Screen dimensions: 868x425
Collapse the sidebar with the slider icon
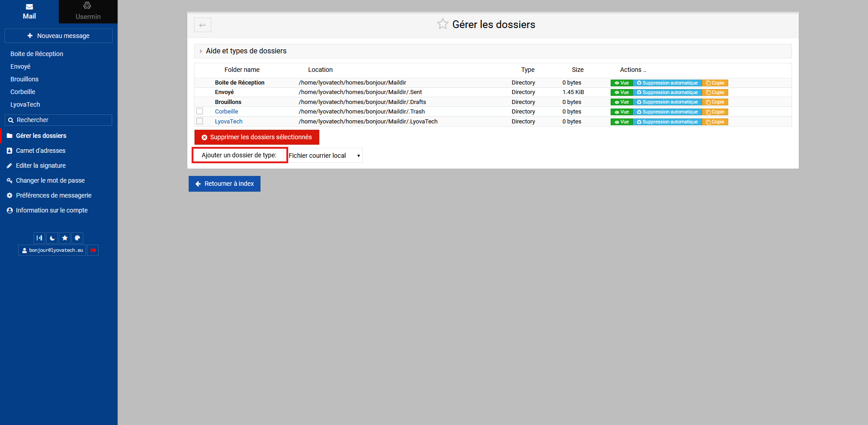39,238
